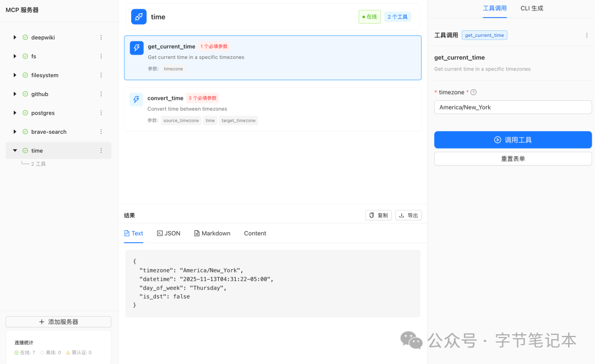This screenshot has width=595, height=364.
Task: Click the timezone help question-mark icon
Action: (473, 92)
